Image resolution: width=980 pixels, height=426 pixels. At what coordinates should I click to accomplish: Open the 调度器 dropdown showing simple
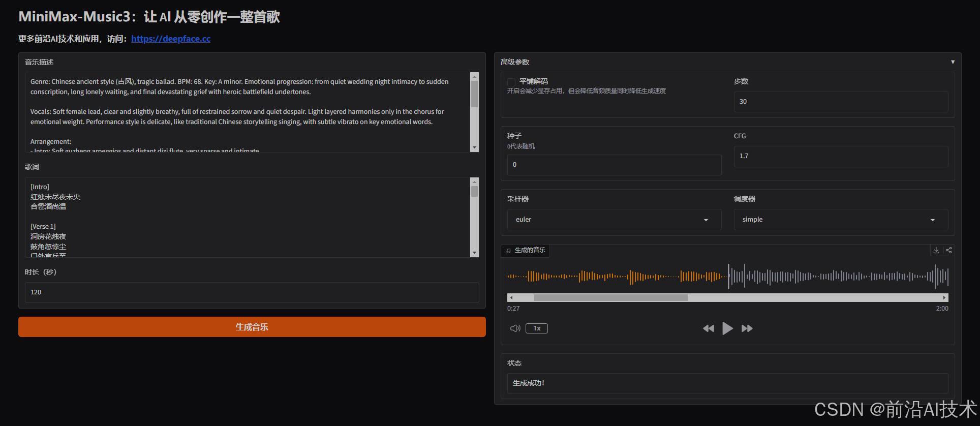click(841, 220)
